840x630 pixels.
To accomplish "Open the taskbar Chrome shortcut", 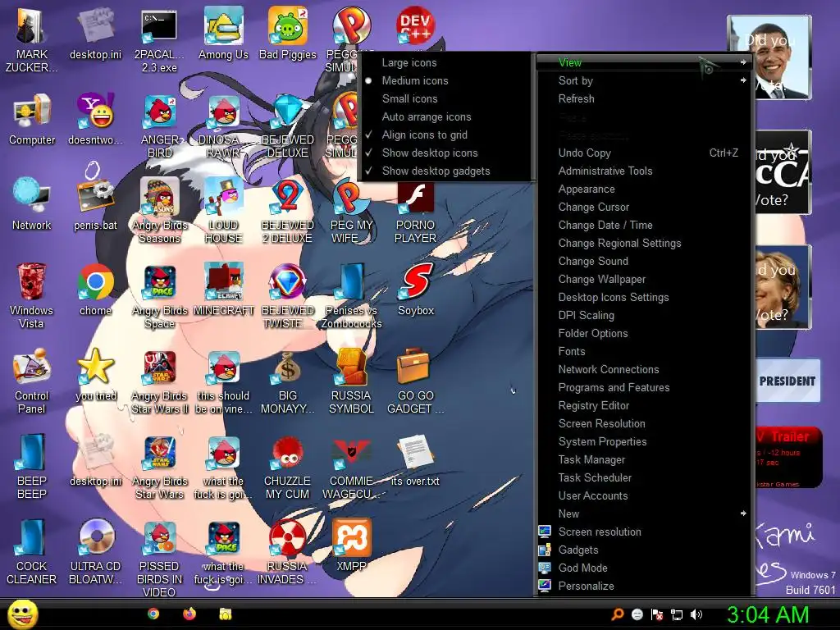I will pyautogui.click(x=153, y=614).
